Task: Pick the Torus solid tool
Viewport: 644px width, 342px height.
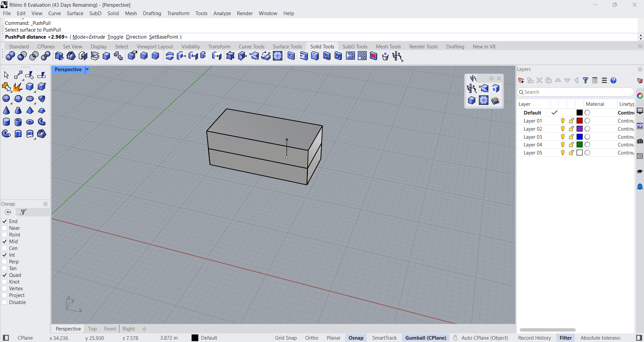Action: click(30, 122)
